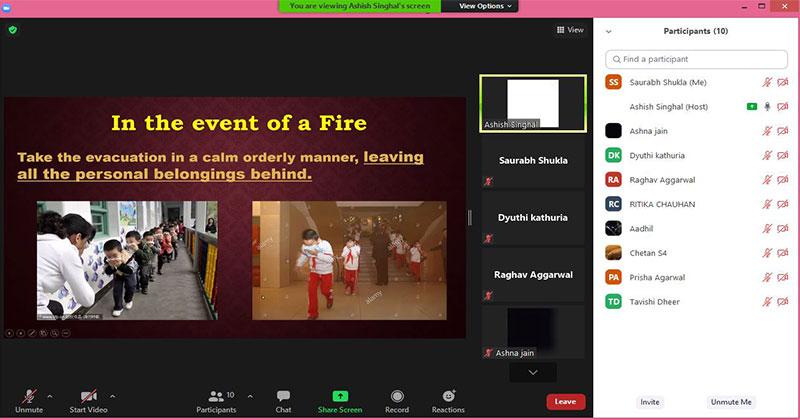800x420 pixels.
Task: Click the Unmute microphone icon
Action: 29,396
